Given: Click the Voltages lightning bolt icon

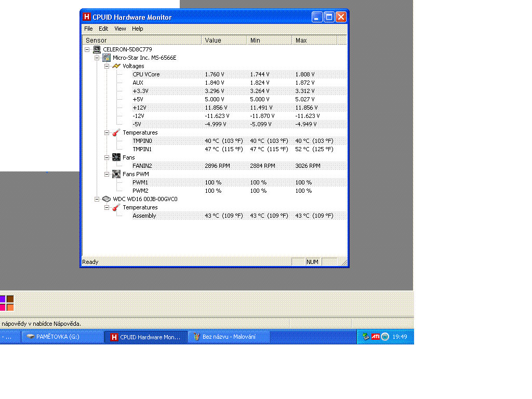Looking at the screenshot, I should 116,66.
